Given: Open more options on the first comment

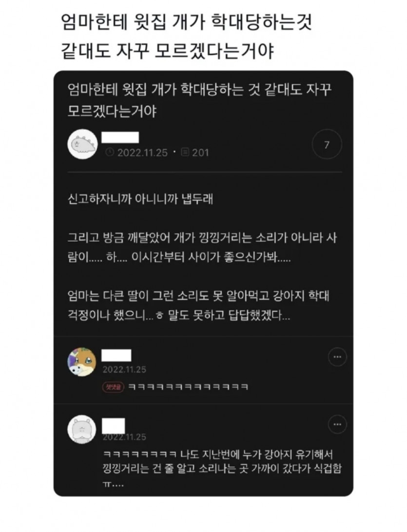Looking at the screenshot, I should click(x=337, y=357).
